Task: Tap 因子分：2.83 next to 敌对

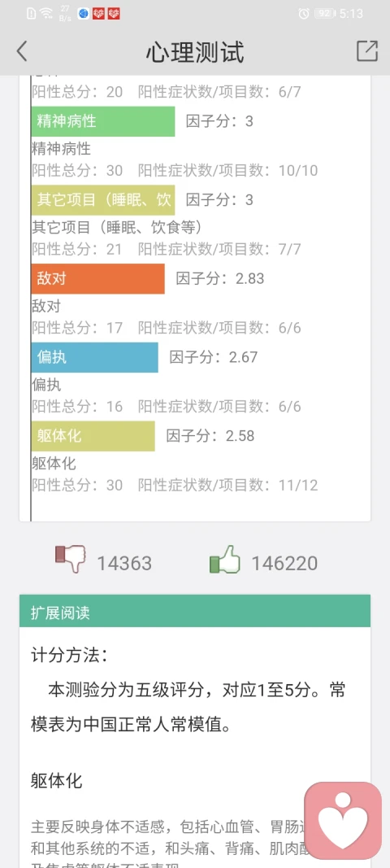Action: click(220, 278)
